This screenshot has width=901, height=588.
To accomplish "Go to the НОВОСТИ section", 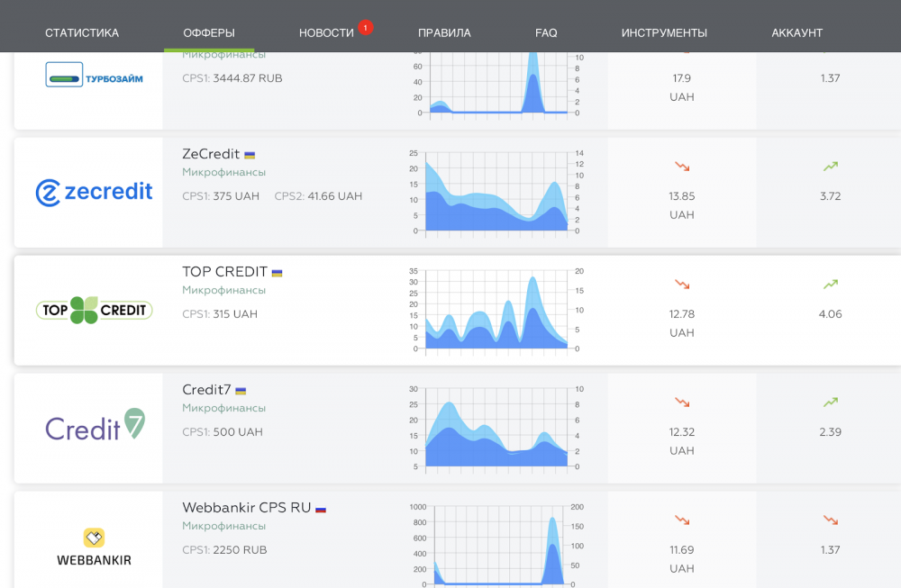I will [326, 33].
